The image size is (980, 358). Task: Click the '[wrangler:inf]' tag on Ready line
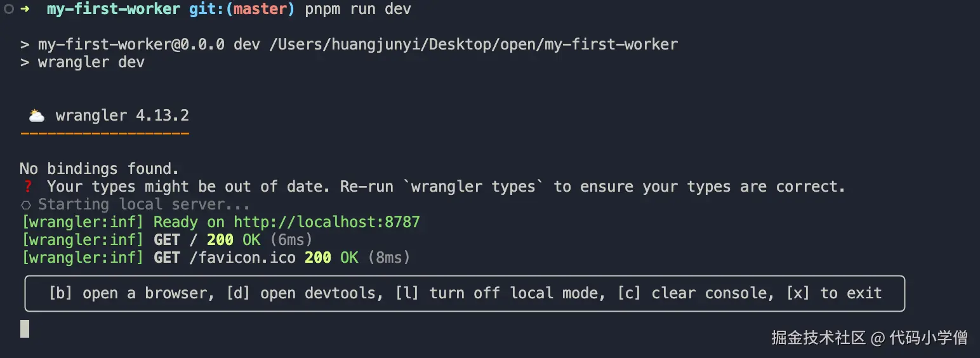click(x=83, y=222)
